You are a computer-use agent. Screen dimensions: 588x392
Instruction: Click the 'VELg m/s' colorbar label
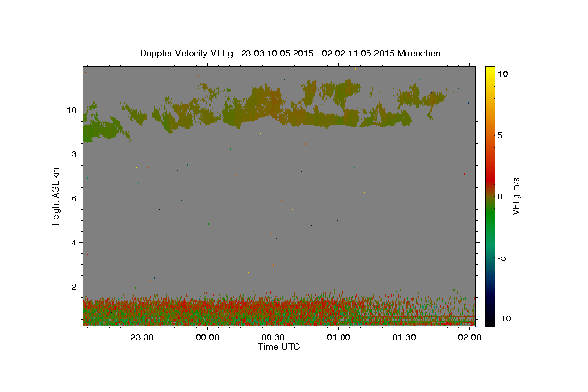(x=516, y=196)
